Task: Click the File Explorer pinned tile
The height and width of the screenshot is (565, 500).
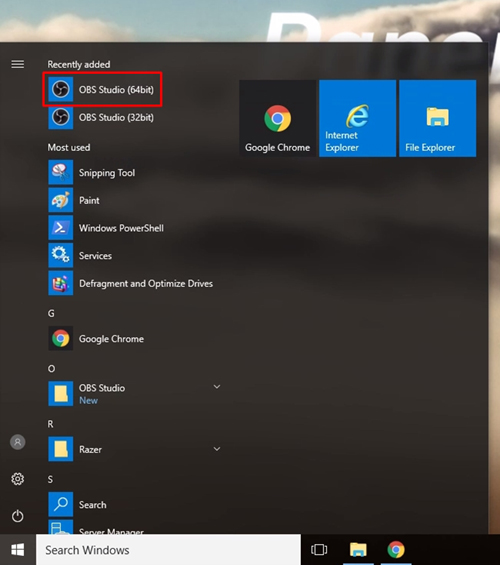Action: pos(437,118)
